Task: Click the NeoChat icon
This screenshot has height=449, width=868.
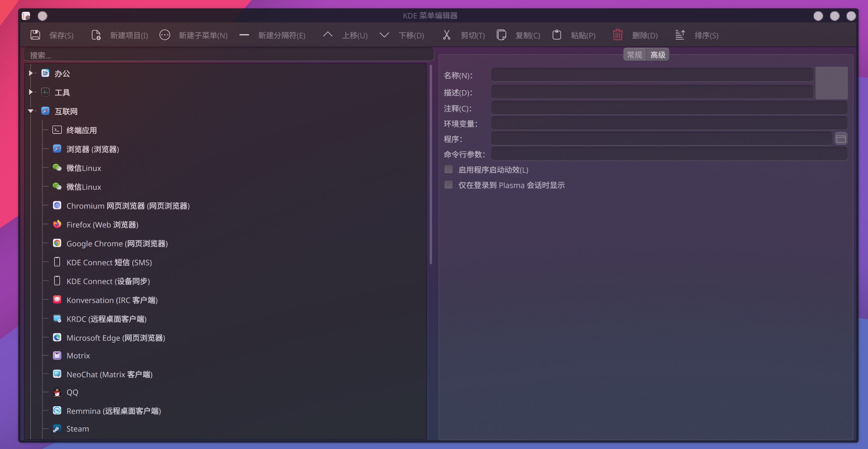Action: point(57,374)
